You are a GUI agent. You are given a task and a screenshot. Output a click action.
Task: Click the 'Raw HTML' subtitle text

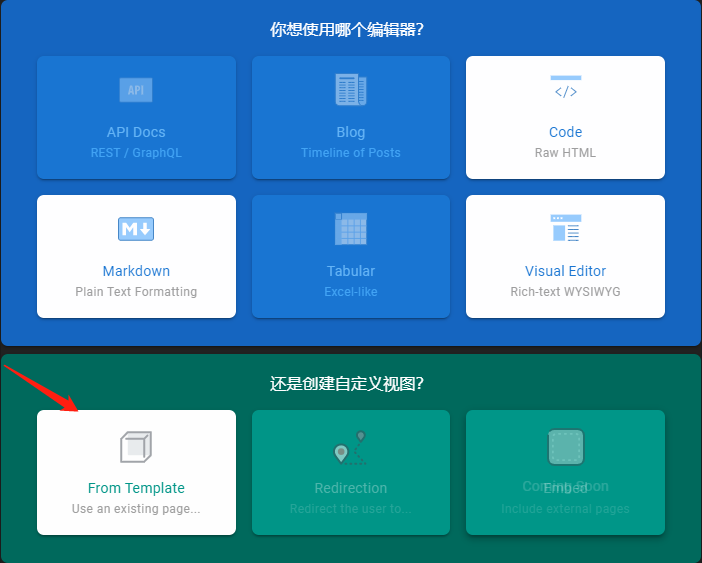click(x=565, y=153)
